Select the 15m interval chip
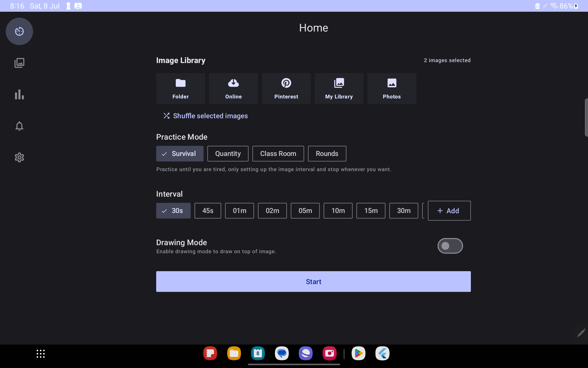This screenshot has width=588, height=368. [371, 210]
